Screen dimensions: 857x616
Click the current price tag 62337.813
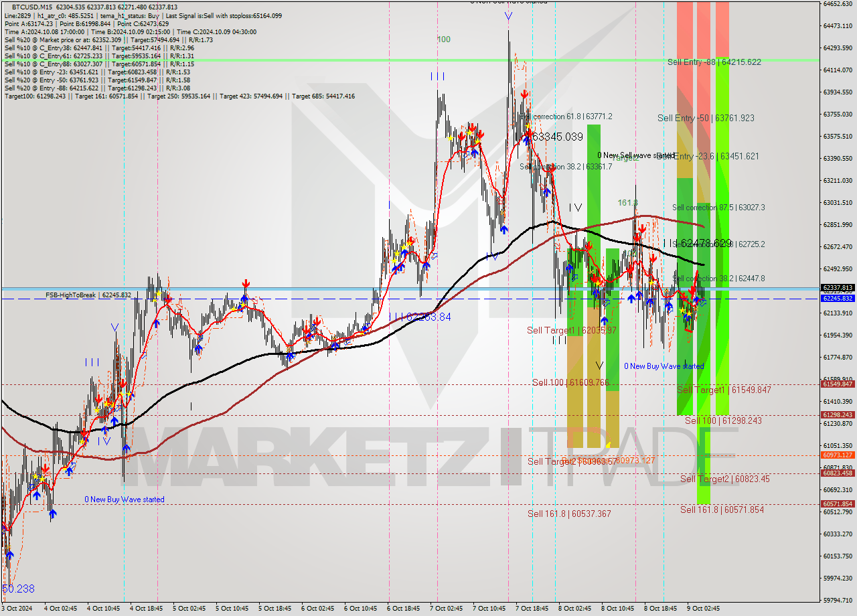pyautogui.click(x=837, y=288)
